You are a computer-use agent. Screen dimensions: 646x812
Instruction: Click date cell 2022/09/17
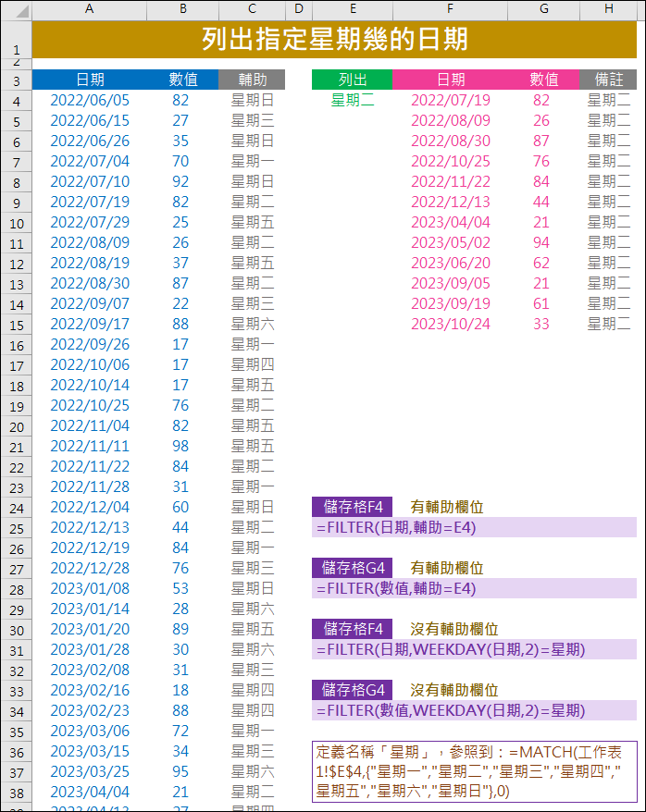[x=90, y=324]
